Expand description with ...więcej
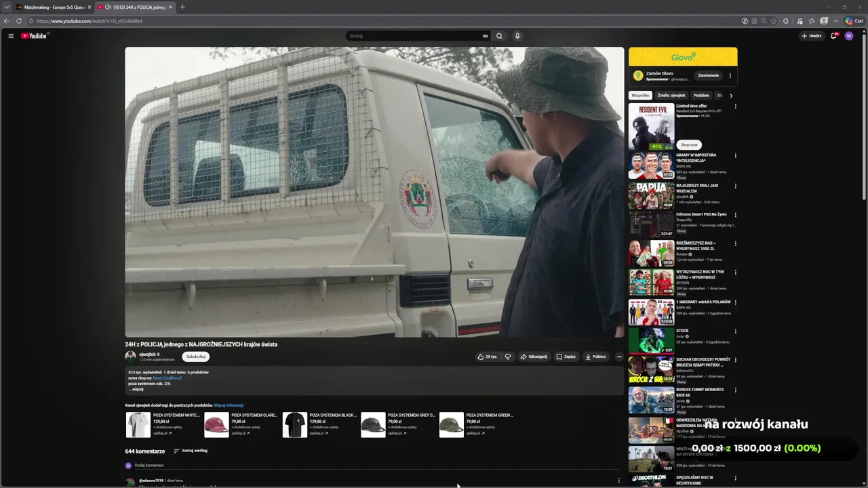The height and width of the screenshot is (488, 868). coord(136,389)
